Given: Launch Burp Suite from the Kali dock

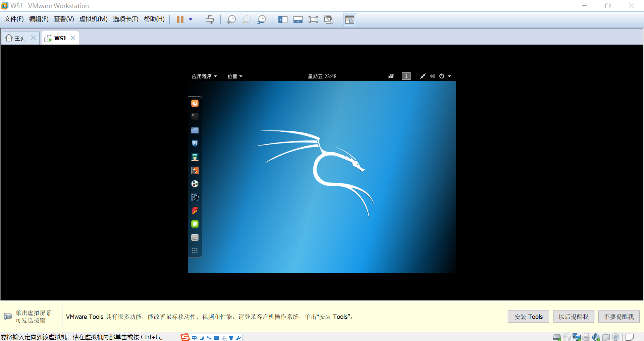Looking at the screenshot, I should [x=195, y=170].
